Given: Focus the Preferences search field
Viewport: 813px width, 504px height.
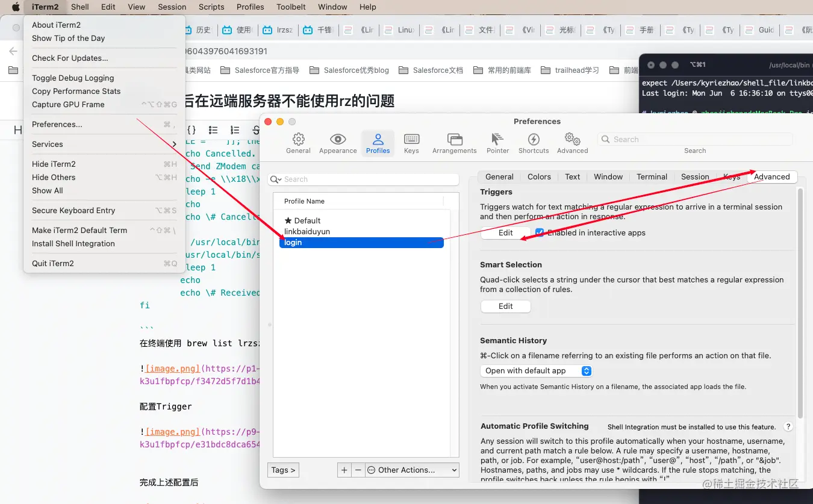Looking at the screenshot, I should 695,139.
